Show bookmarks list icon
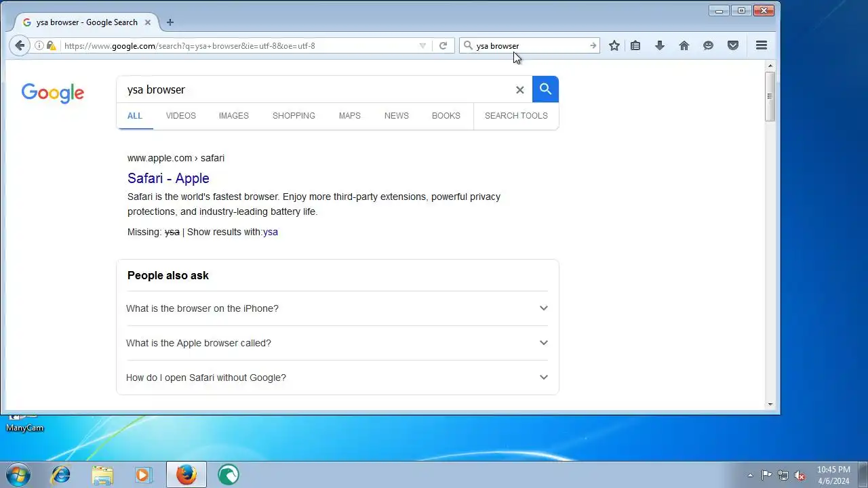The width and height of the screenshot is (868, 488). tap(635, 45)
